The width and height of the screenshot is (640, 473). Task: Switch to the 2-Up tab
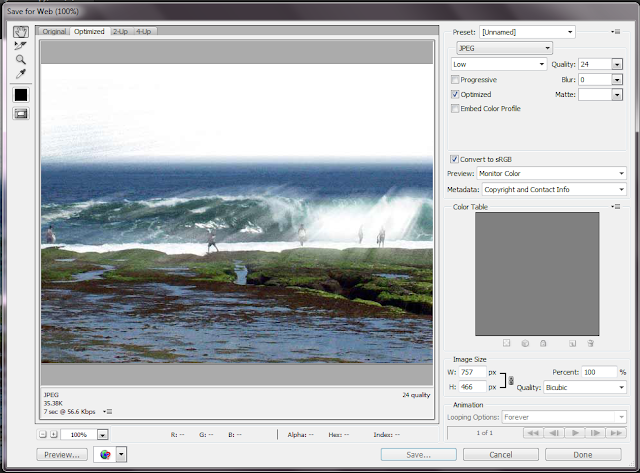click(x=120, y=31)
